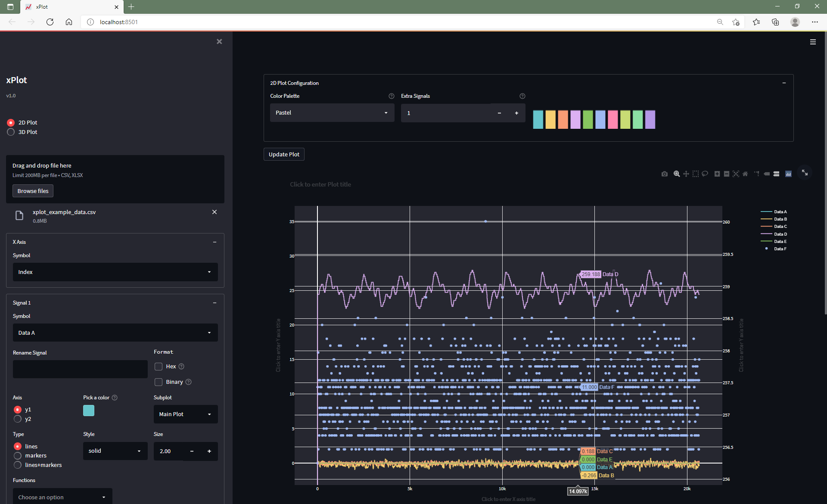Open the Color Palette Pastel dropdown
This screenshot has width=827, height=504.
pos(332,113)
